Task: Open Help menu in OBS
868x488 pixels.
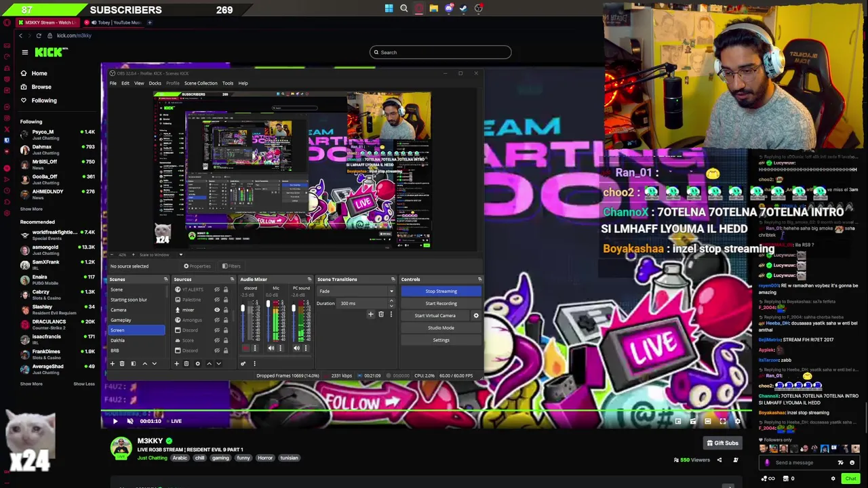Action: tap(243, 83)
